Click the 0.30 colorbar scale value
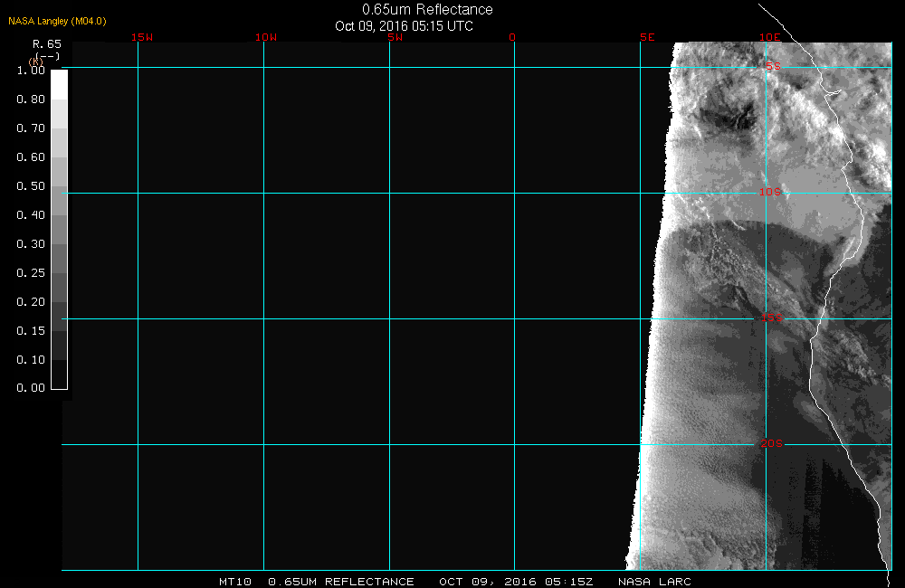Viewport: 905px width, 588px height. [x=31, y=243]
